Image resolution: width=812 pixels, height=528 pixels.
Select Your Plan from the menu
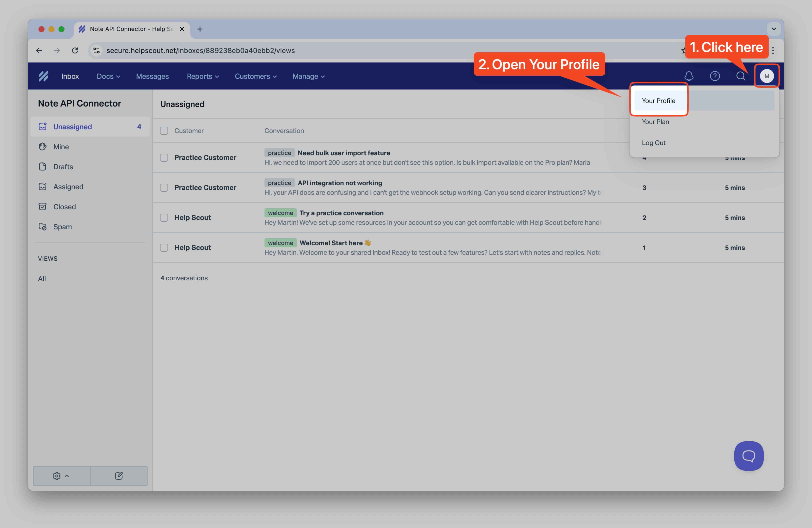(704, 122)
